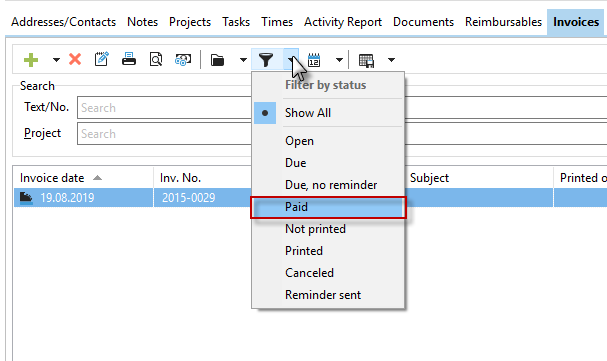Image resolution: width=607 pixels, height=361 pixels.
Task: Select Paid in the status filter menu
Action: [x=328, y=207]
